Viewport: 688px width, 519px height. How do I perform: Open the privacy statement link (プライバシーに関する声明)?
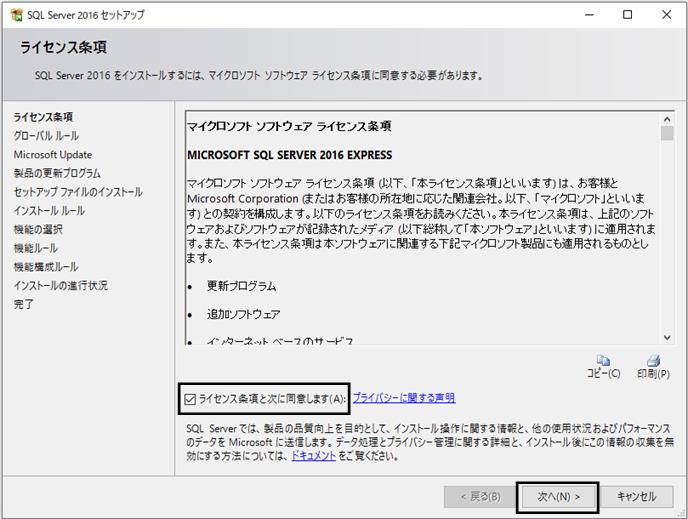(x=404, y=398)
